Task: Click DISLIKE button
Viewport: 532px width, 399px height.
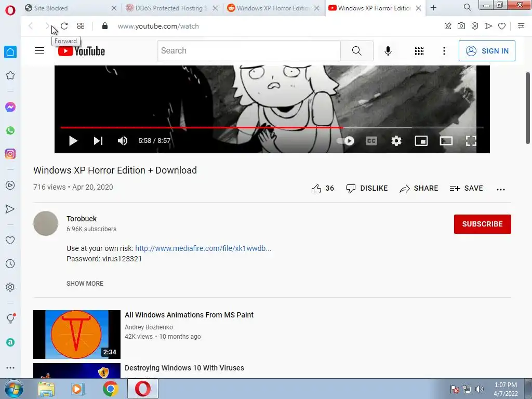Action: click(366, 188)
